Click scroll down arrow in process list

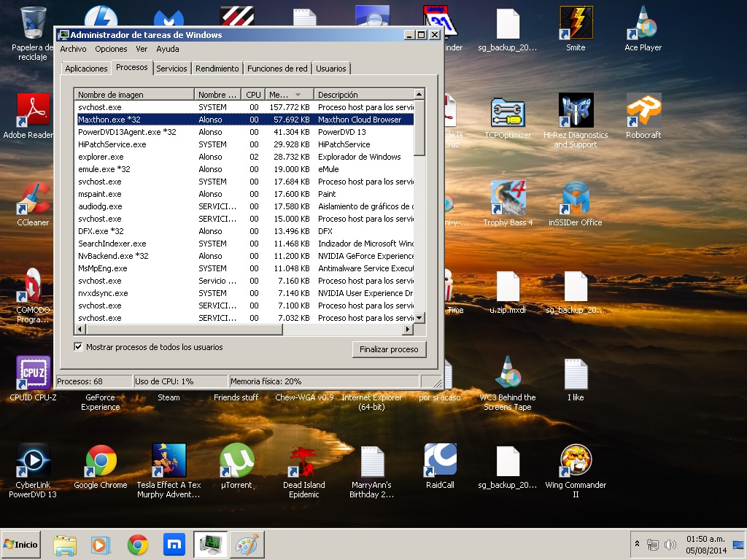[419, 318]
